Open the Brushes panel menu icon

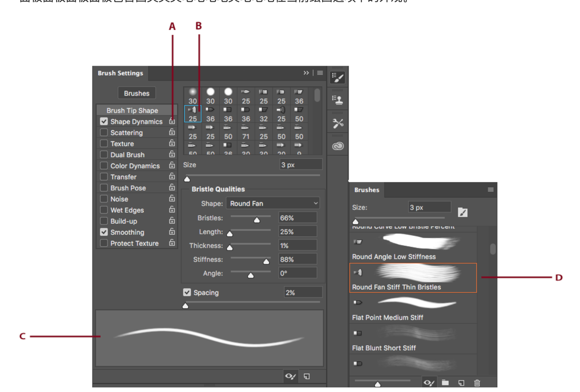pos(490,190)
